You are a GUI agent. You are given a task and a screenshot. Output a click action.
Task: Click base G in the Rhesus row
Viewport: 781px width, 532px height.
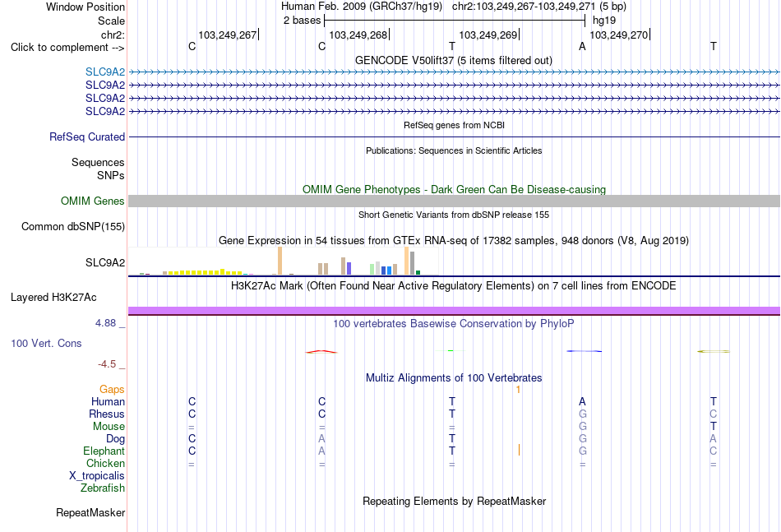click(583, 414)
